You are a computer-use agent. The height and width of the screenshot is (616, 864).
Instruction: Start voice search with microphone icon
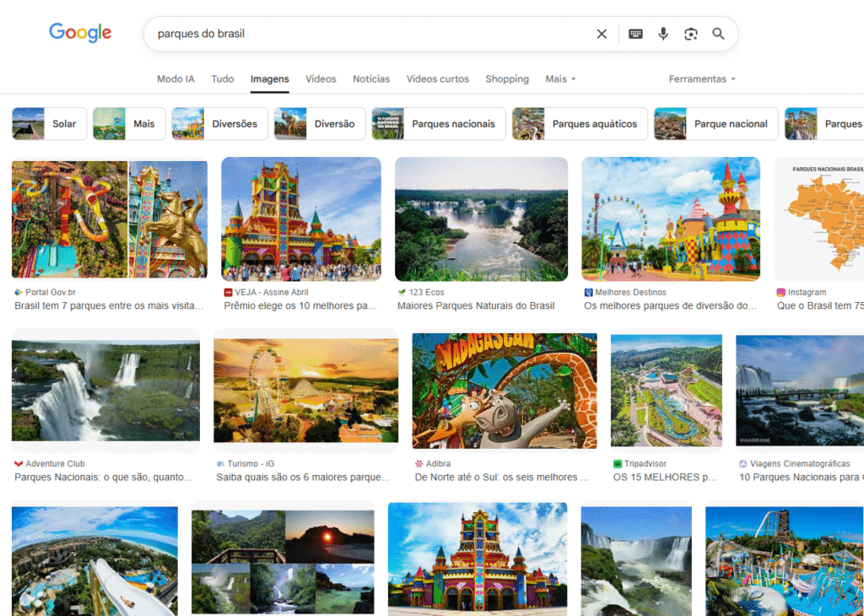pyautogui.click(x=663, y=34)
